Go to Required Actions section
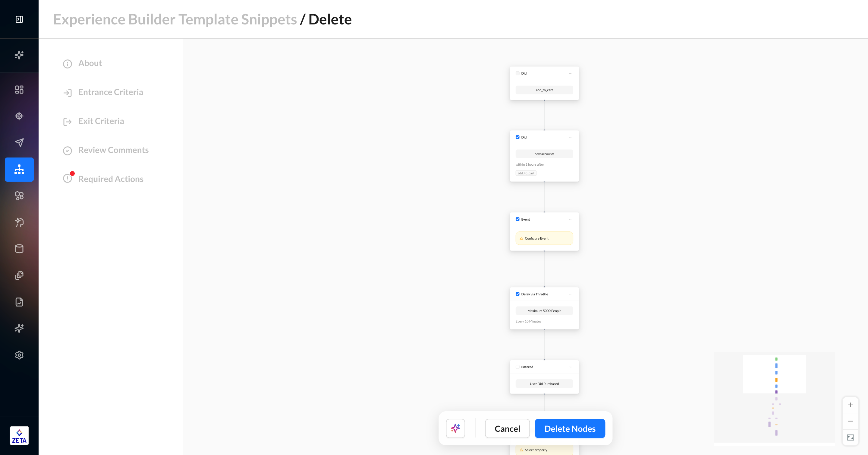 tap(111, 179)
